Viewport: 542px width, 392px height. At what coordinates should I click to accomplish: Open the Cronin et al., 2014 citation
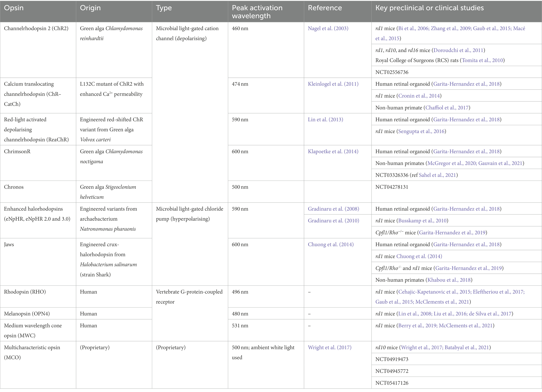[x=419, y=96]
